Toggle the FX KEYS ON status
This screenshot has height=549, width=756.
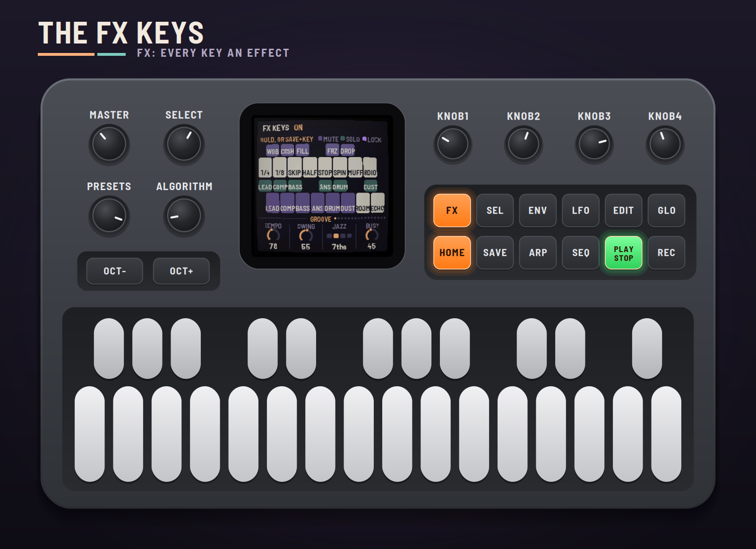298,128
